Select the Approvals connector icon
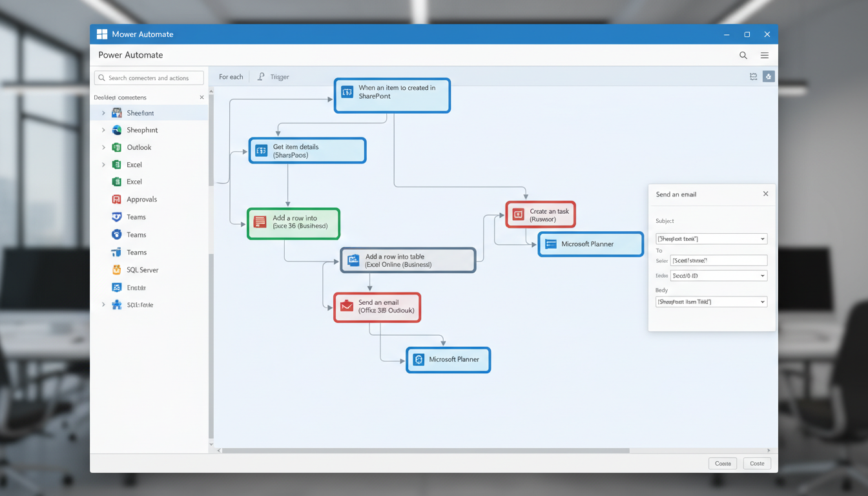868x496 pixels. pyautogui.click(x=118, y=199)
